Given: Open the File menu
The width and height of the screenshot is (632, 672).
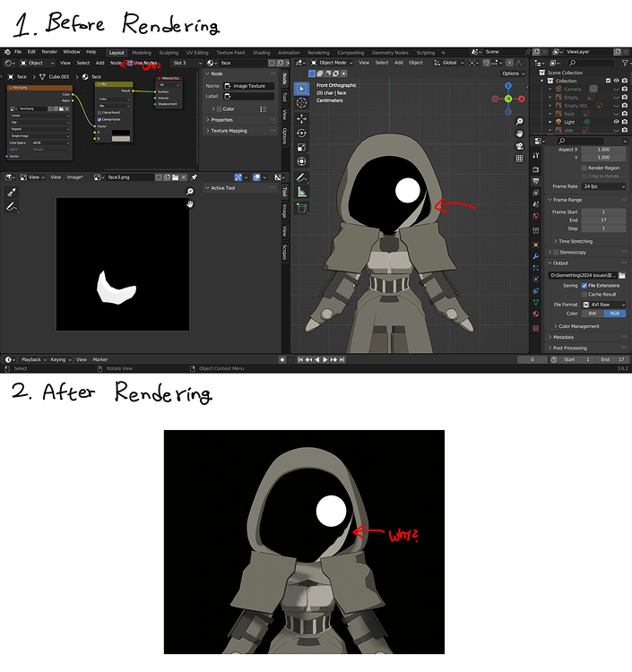Looking at the screenshot, I should point(18,52).
